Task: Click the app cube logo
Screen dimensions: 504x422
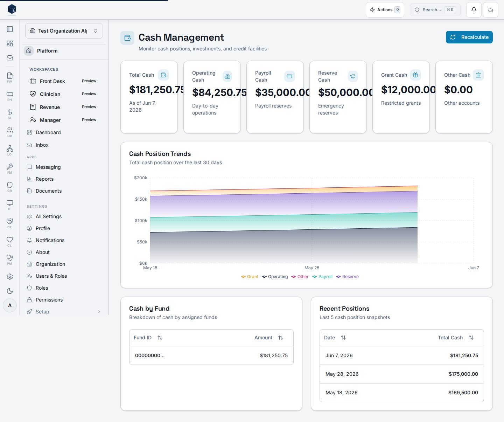Action: click(12, 9)
